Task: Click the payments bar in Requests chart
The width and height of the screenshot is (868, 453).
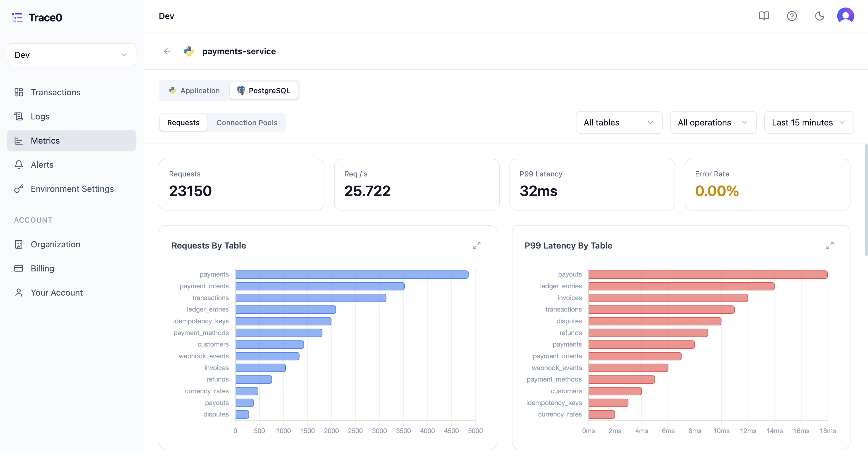Action: pyautogui.click(x=352, y=274)
